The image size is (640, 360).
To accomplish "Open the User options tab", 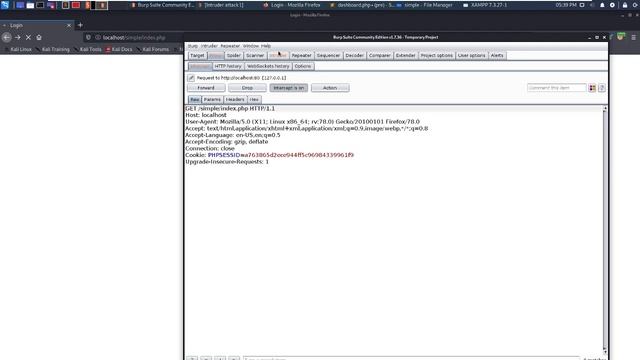I will coord(472,56).
